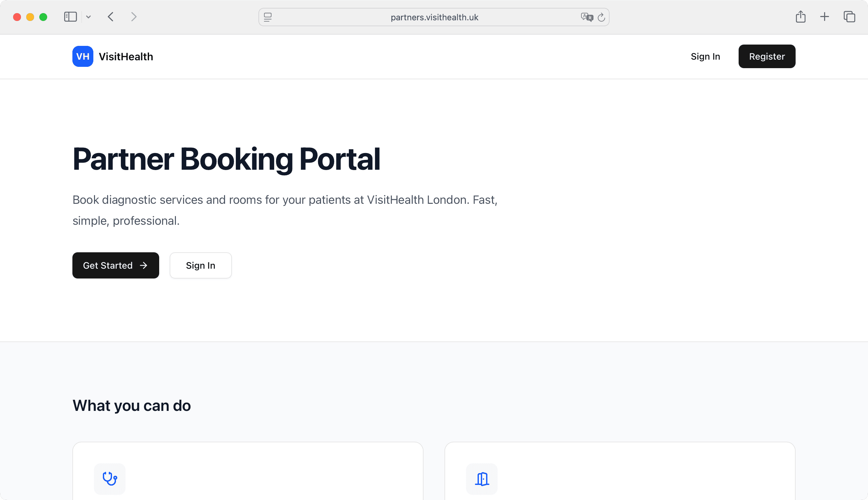Viewport: 868px width, 500px height.
Task: Click the Get Started button
Action: pos(116,265)
